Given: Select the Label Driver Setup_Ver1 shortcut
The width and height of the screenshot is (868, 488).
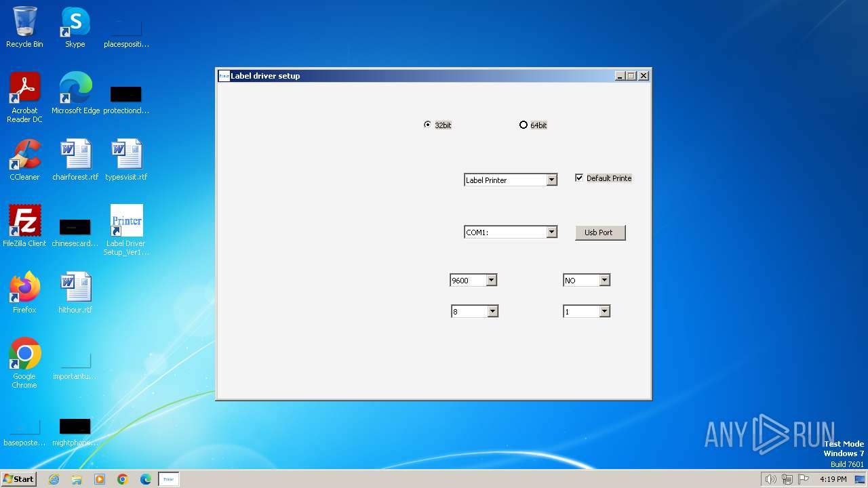Looking at the screenshot, I should [126, 230].
